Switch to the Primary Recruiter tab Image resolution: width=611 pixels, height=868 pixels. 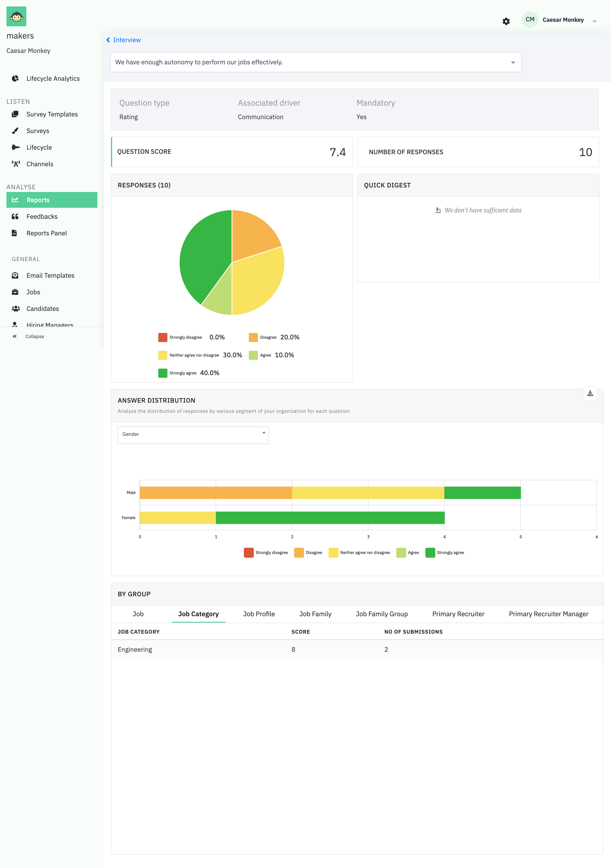[458, 614]
